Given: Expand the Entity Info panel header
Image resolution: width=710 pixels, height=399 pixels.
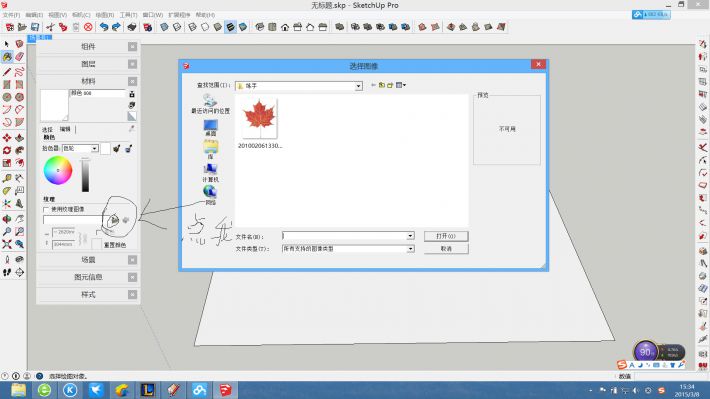Looking at the screenshot, I should 88,277.
